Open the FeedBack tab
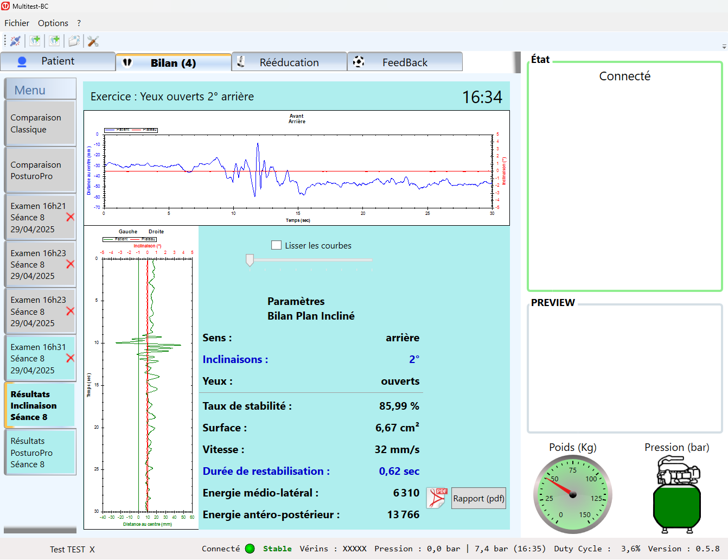Screen dimensions: 728x560 [x=405, y=62]
